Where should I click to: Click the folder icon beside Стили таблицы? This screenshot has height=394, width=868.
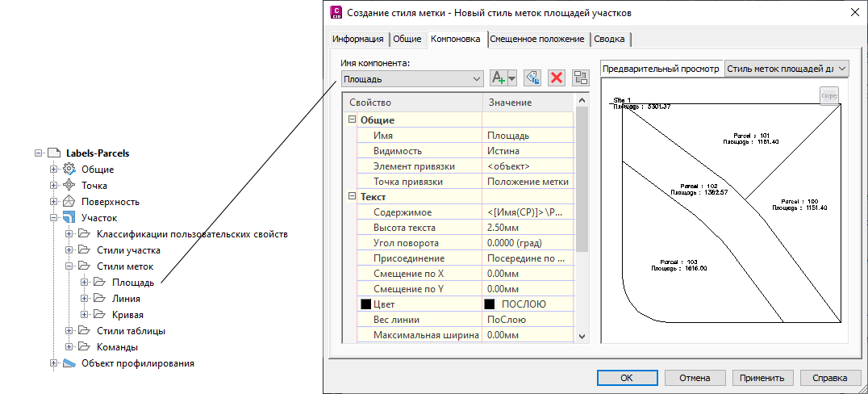84,331
